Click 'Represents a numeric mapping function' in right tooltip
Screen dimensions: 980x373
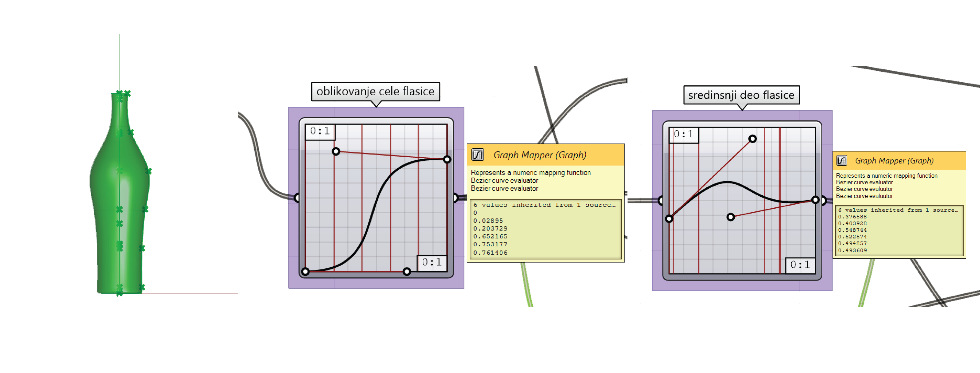point(886,176)
